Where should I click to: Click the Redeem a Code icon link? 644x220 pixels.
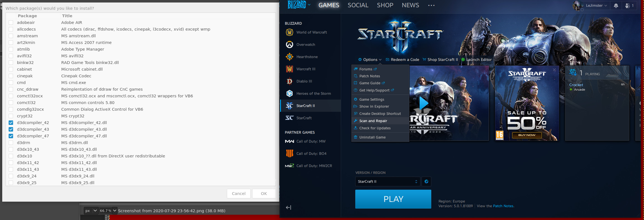(x=402, y=60)
